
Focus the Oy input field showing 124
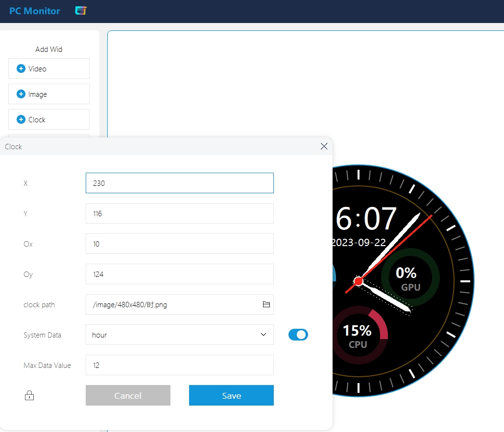click(x=179, y=274)
